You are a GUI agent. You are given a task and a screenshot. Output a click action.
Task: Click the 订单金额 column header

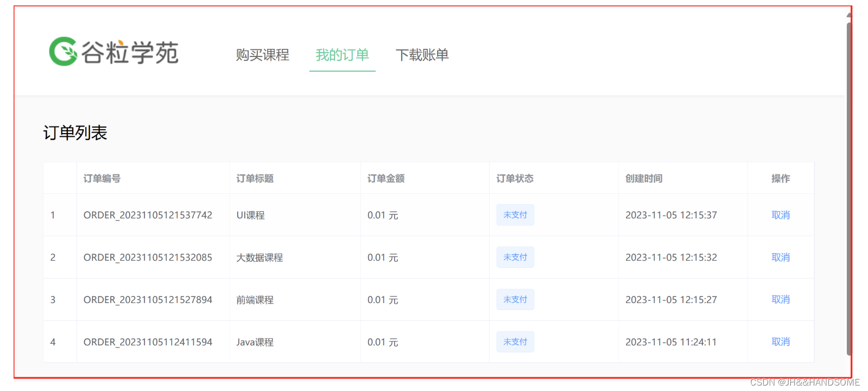pyautogui.click(x=386, y=179)
